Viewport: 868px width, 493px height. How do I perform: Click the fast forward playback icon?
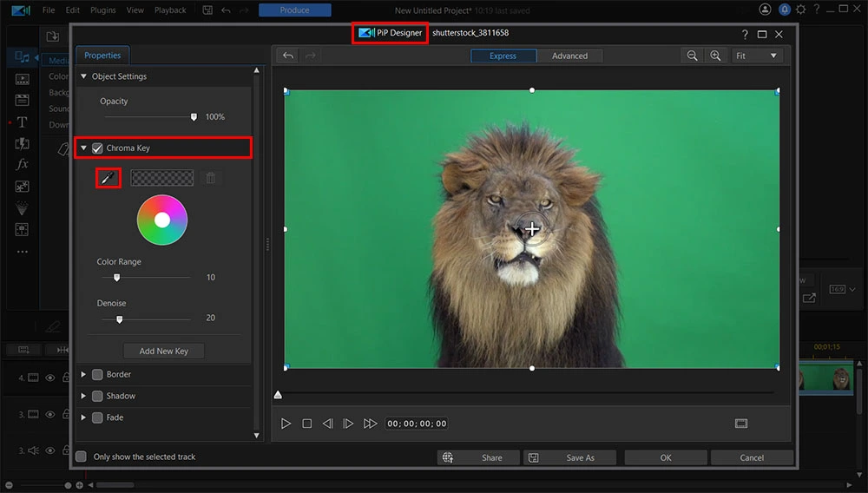point(371,424)
